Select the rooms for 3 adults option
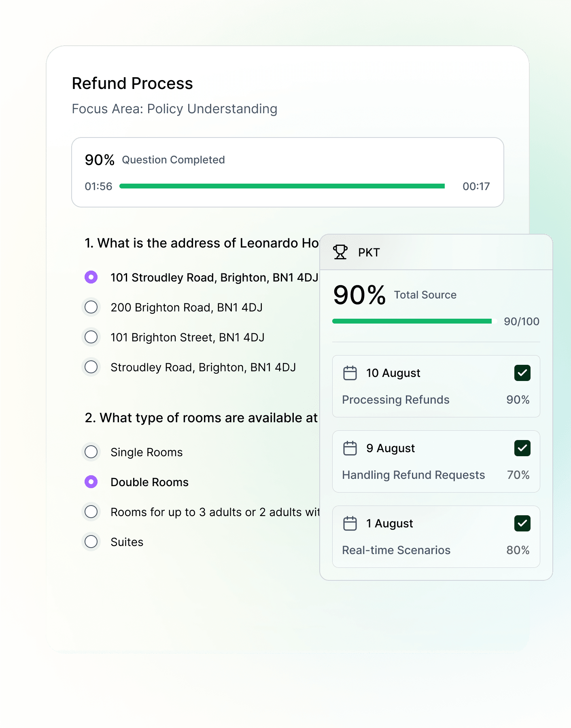This screenshot has height=728, width=571. [x=91, y=512]
